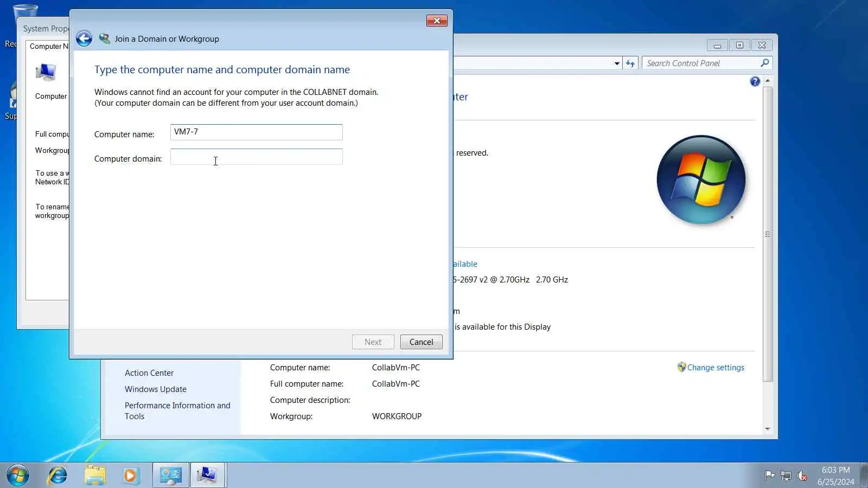868x488 pixels.
Task: Close the Join a Domain or Workgroup dialog
Action: [x=437, y=21]
